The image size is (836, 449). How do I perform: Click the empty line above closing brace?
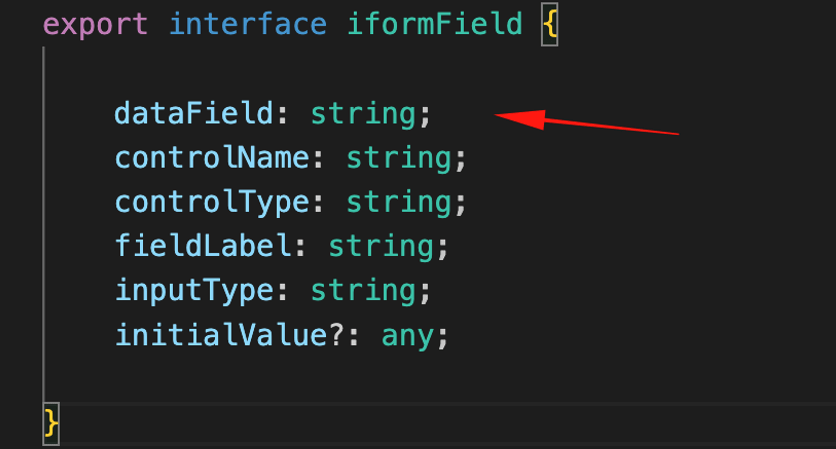pos(439,380)
